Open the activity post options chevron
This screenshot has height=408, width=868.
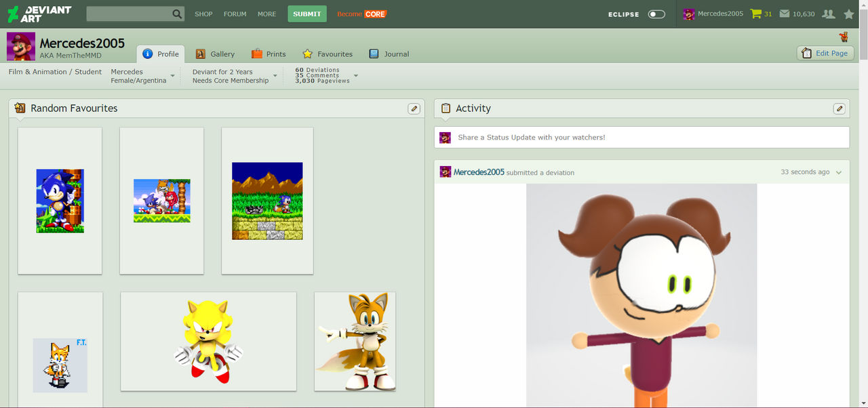[x=839, y=172]
